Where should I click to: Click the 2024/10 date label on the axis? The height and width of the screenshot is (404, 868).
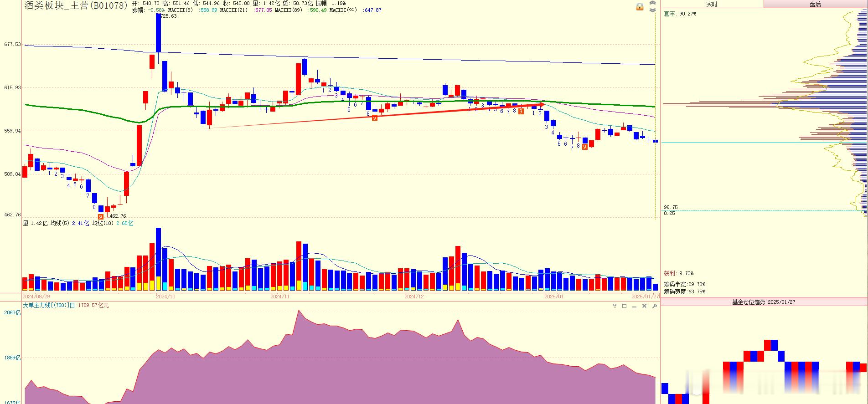(x=165, y=297)
